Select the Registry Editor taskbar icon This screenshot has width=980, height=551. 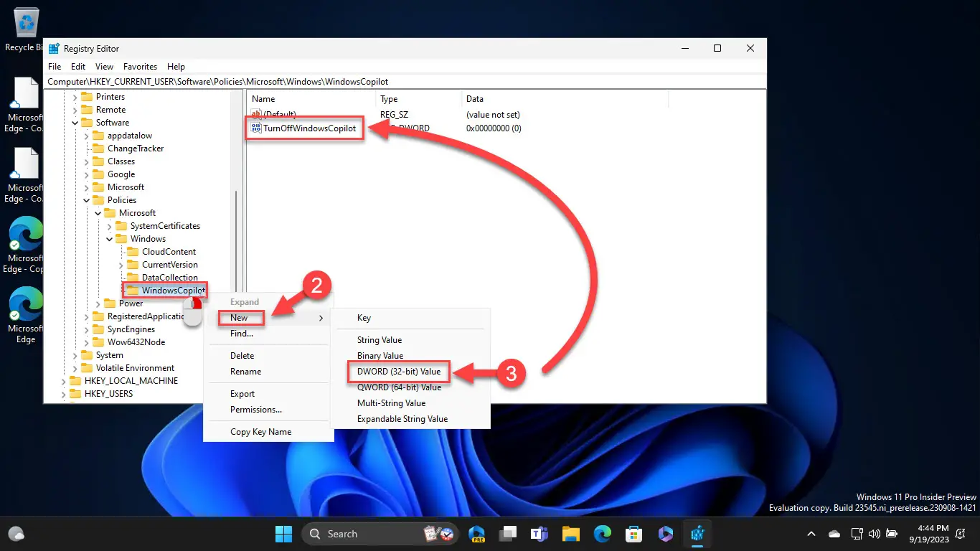697,534
